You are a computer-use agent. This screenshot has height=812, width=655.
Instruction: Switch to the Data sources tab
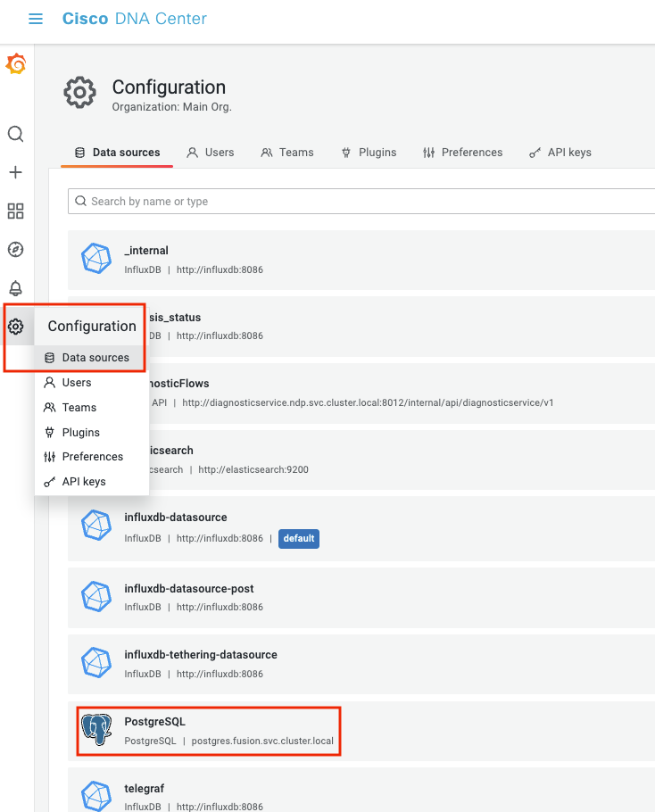(117, 153)
